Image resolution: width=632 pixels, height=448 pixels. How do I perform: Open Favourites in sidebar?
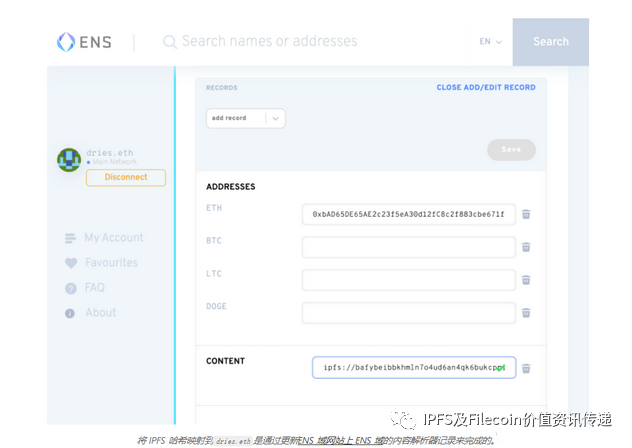111,263
